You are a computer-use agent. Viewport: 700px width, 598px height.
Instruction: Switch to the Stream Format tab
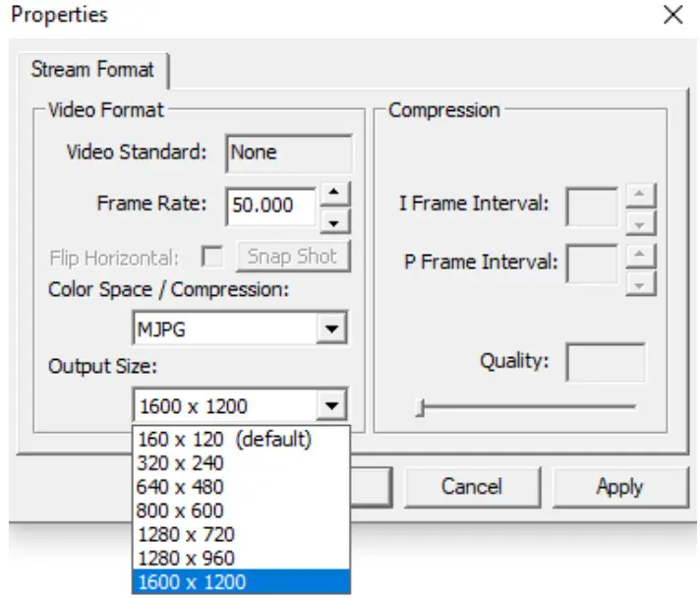click(92, 70)
